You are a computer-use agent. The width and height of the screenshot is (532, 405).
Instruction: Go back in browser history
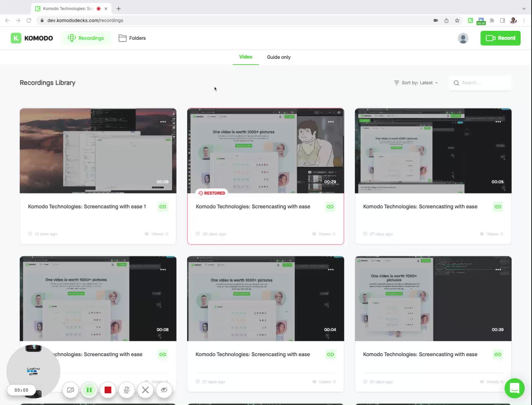[x=7, y=20]
